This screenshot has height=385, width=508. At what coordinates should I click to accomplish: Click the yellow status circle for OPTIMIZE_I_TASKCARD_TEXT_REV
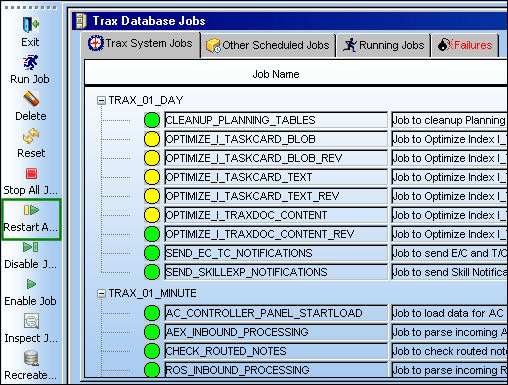pos(152,196)
